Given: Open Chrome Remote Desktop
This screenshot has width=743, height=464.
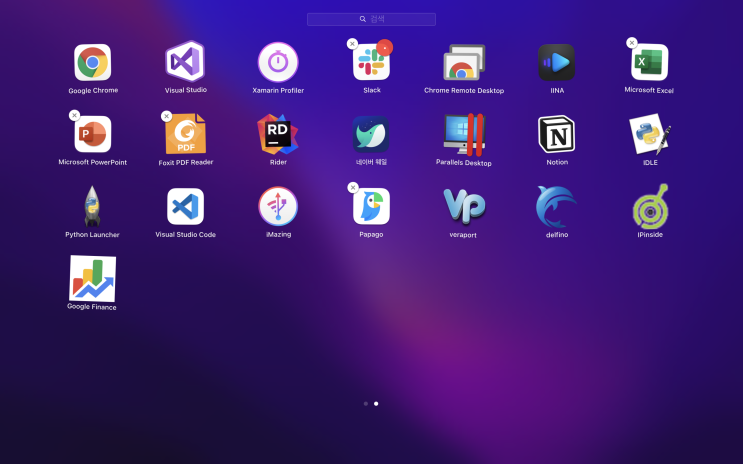Looking at the screenshot, I should [464, 62].
